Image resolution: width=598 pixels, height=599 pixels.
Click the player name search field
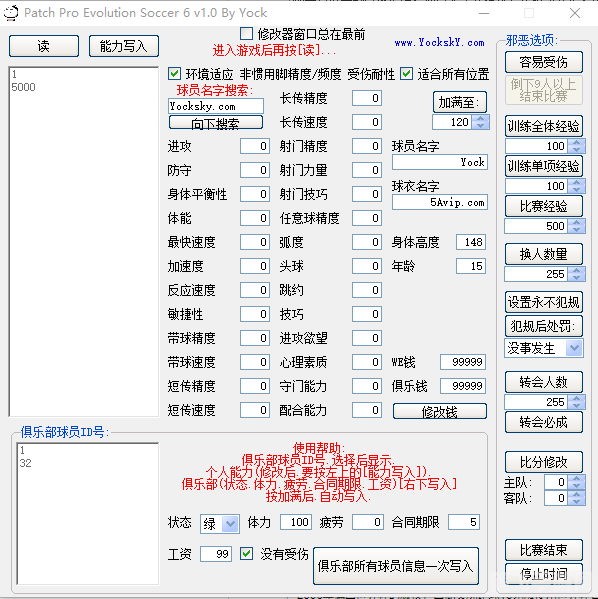click(x=216, y=106)
